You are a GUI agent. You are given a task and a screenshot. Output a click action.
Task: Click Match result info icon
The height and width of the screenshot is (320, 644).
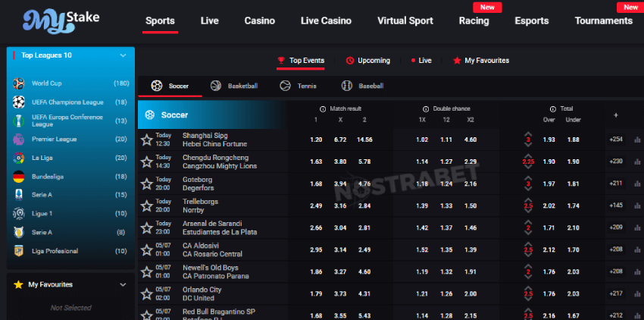click(x=323, y=109)
